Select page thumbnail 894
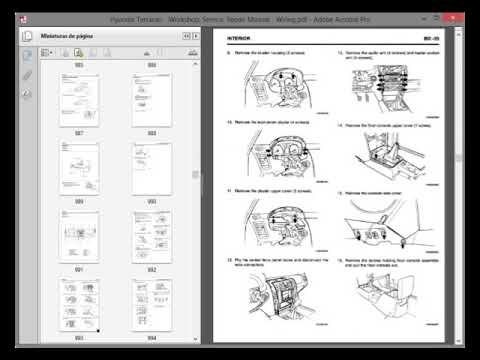This screenshot has width=480, height=360. click(152, 305)
